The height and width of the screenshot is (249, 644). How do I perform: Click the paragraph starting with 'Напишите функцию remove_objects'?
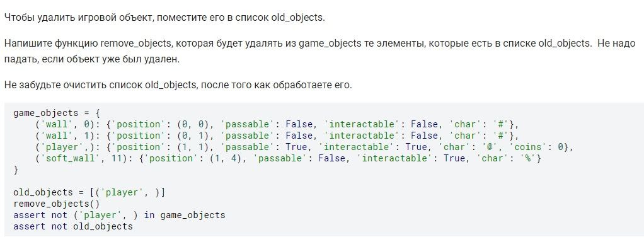319,51
